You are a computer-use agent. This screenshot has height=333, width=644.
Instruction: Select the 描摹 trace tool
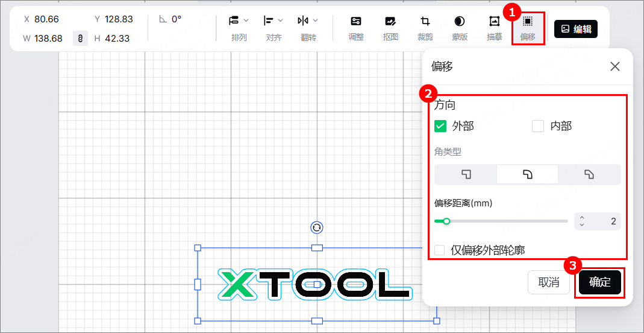[x=494, y=28]
